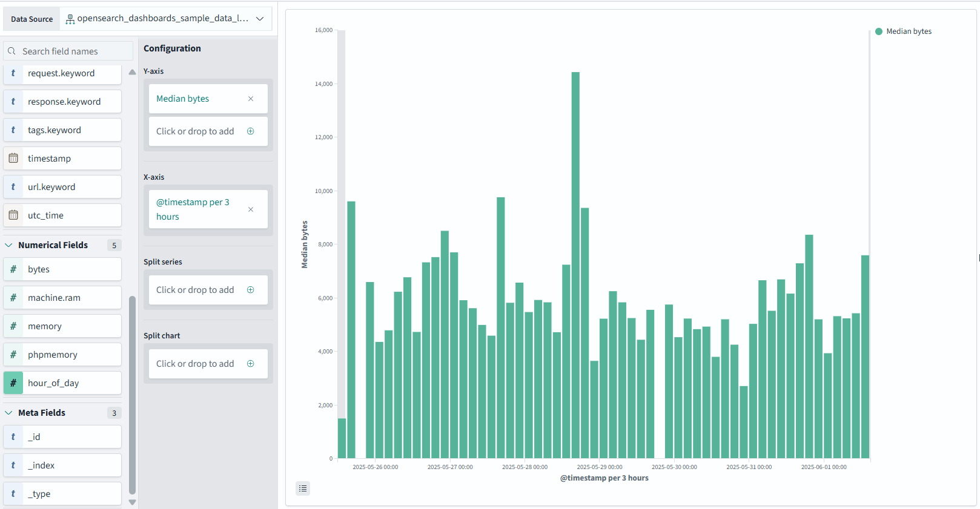Click the text-type icon of url.keyword
980x509 pixels.
coord(13,187)
